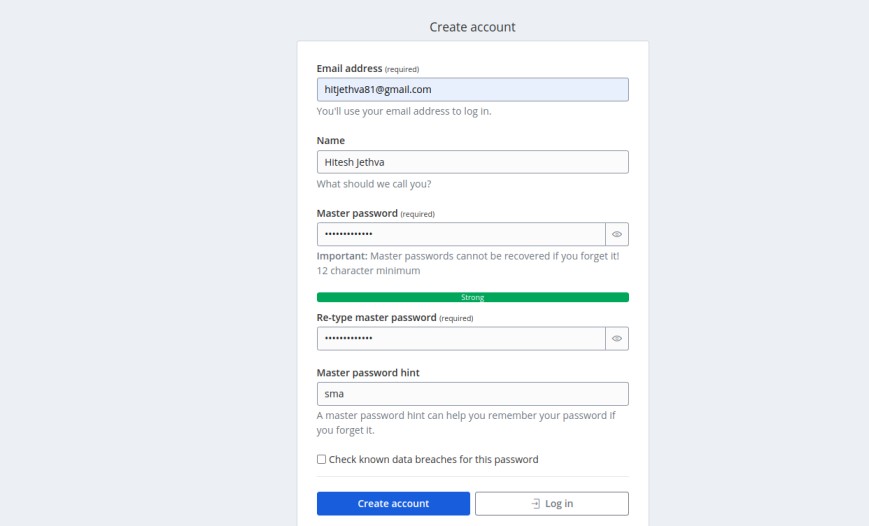Viewport: 869px width, 526px height.
Task: Click the green Strong password strength bar
Action: (472, 297)
